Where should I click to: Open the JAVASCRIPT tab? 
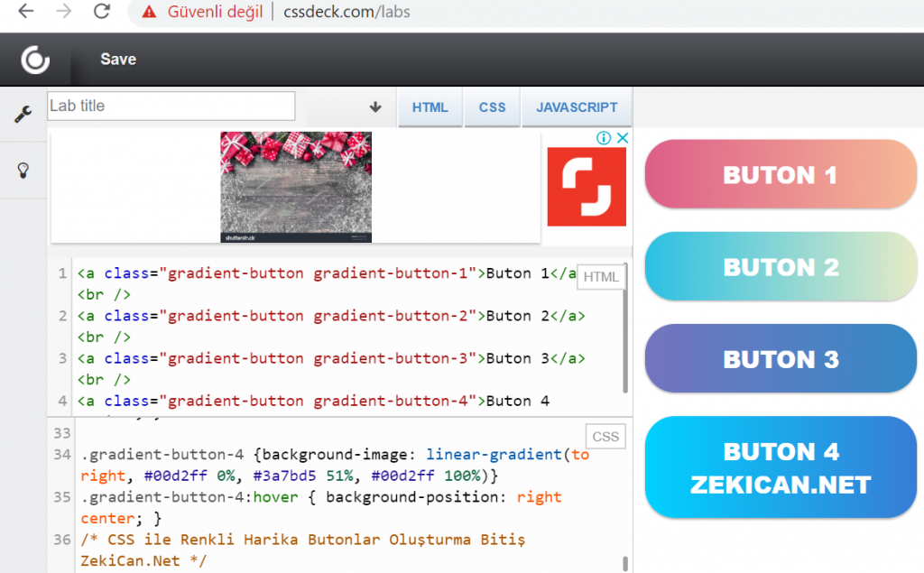tap(577, 107)
